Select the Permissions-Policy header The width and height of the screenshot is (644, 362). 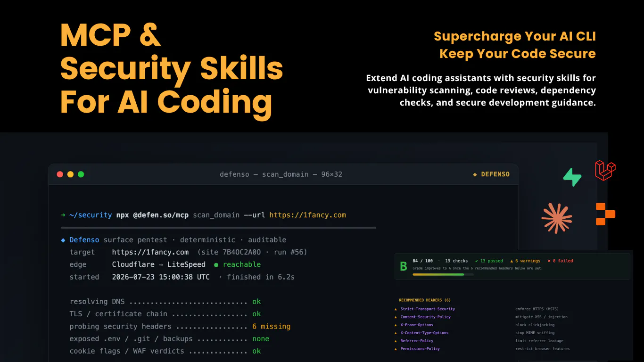tap(420, 349)
